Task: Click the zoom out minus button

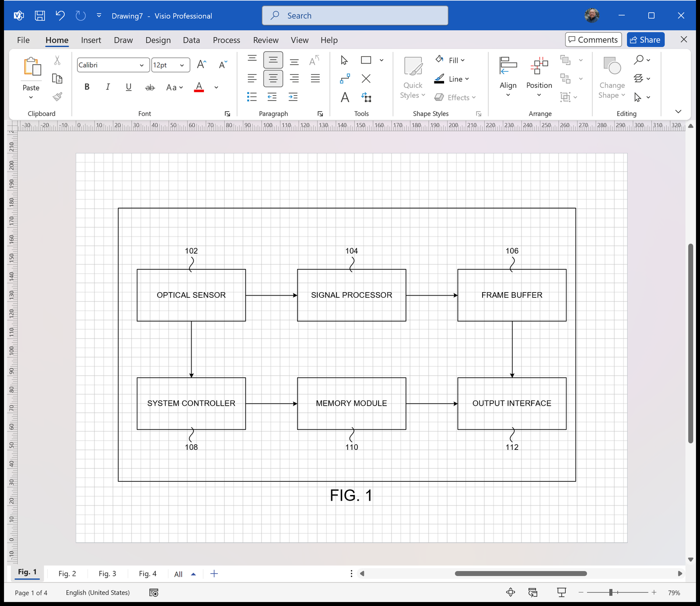Action: click(581, 592)
